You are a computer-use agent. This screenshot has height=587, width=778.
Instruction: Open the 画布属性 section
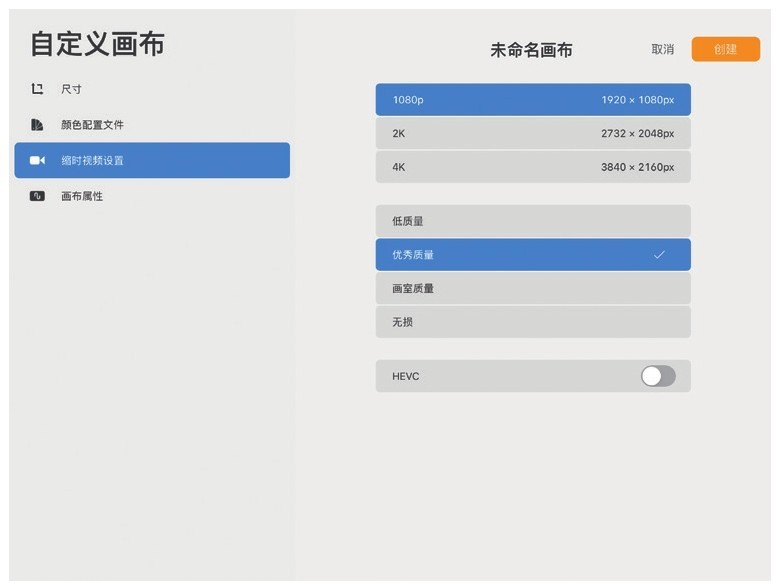point(152,196)
